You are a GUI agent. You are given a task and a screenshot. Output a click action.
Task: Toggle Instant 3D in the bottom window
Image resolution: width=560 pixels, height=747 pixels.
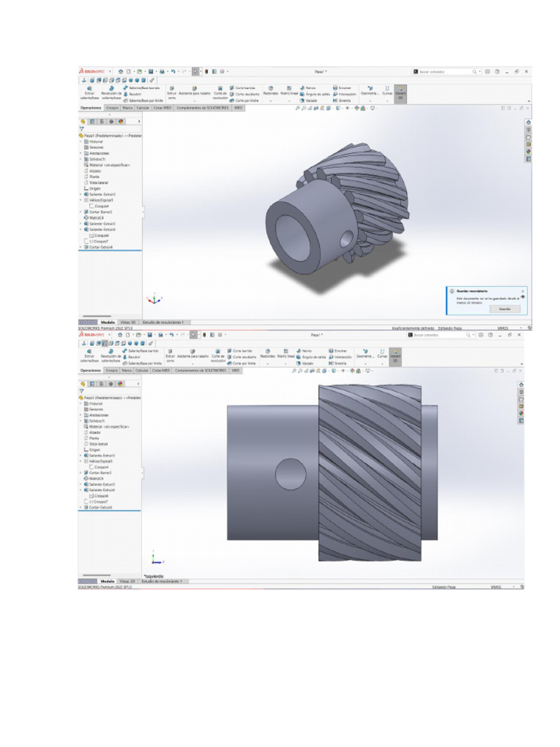[396, 354]
